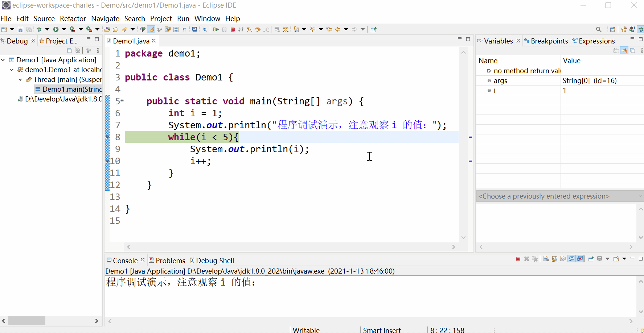Open the Debug Shell tab

click(212, 261)
